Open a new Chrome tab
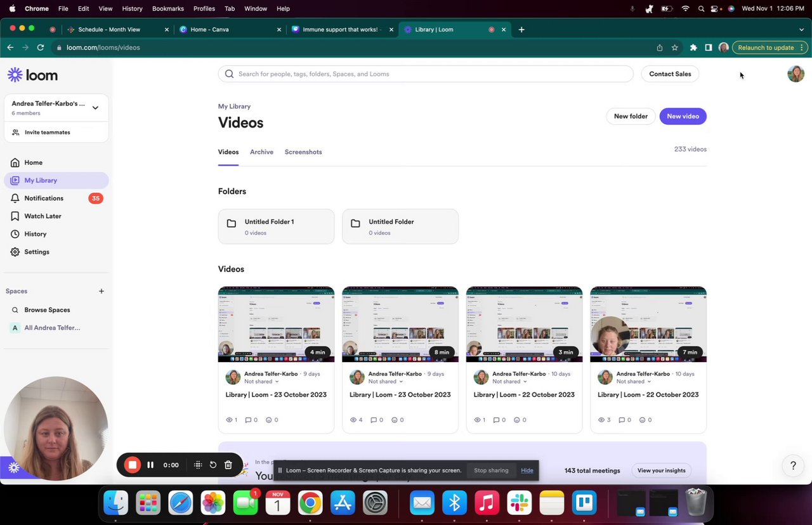The image size is (812, 525). tap(521, 29)
